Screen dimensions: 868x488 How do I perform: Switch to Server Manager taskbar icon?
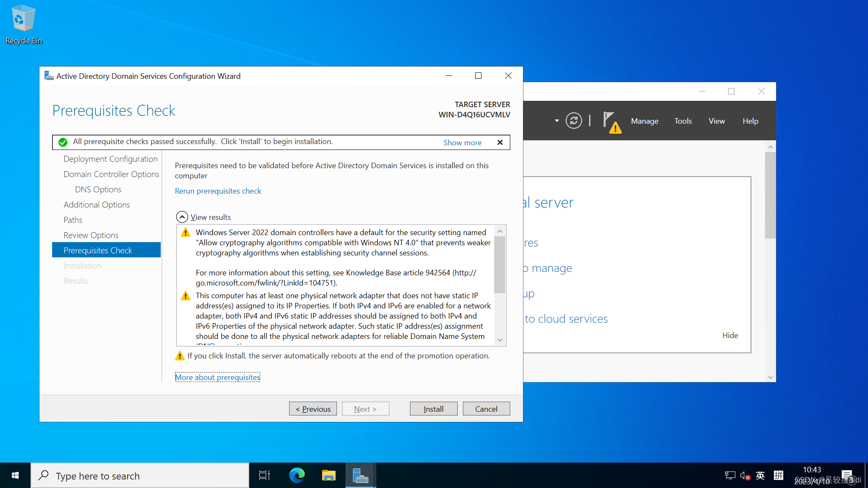[x=360, y=475]
